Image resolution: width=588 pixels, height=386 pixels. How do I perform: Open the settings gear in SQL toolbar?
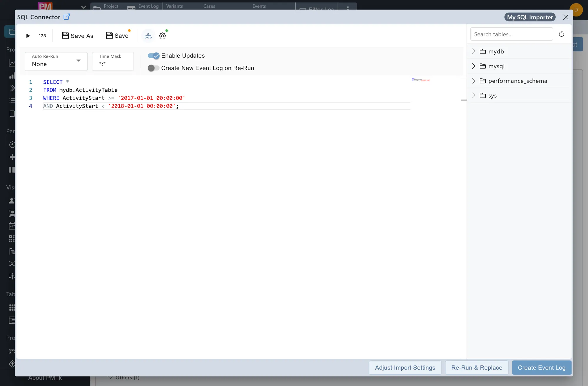(x=163, y=36)
